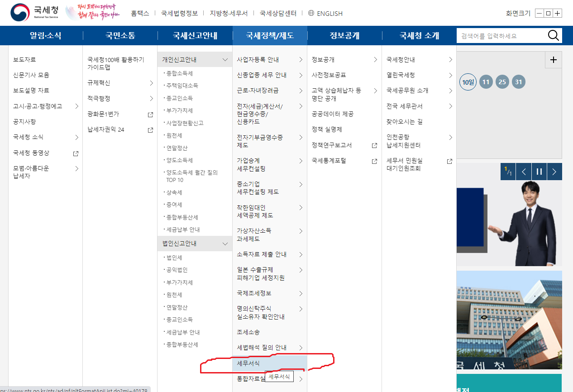Click the search magnifier icon
573x392 pixels.
click(553, 35)
